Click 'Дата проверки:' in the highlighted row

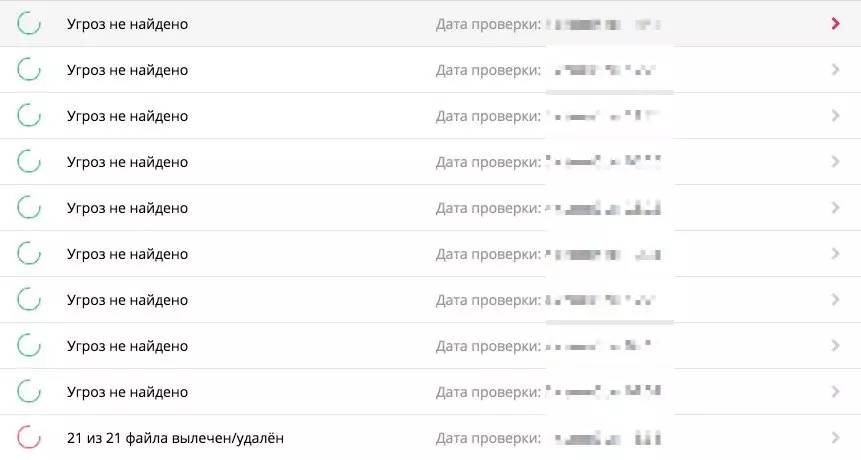click(x=488, y=24)
